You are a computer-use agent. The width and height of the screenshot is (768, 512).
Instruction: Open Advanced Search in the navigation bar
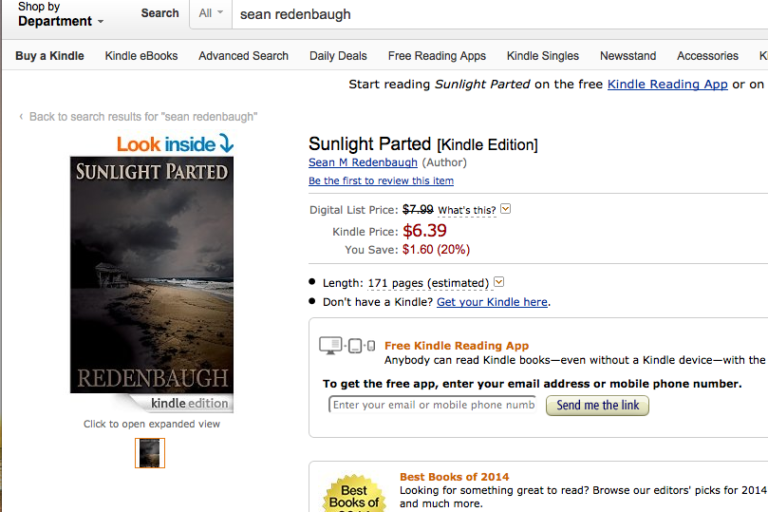(x=243, y=56)
